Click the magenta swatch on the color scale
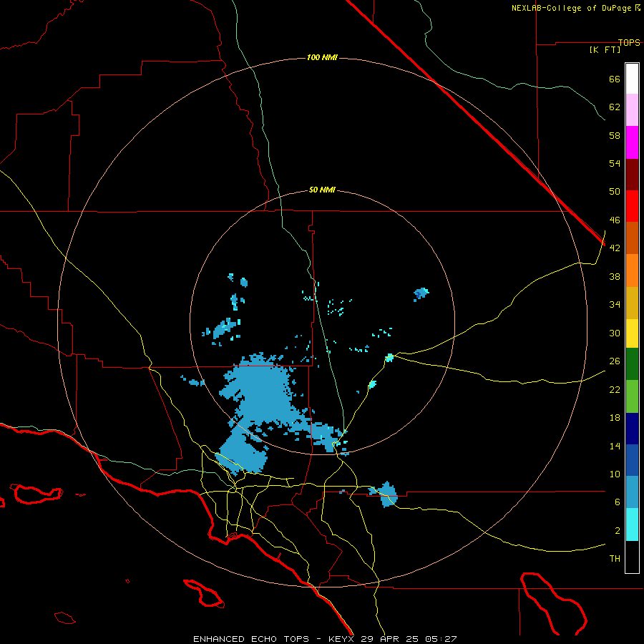 click(x=632, y=142)
